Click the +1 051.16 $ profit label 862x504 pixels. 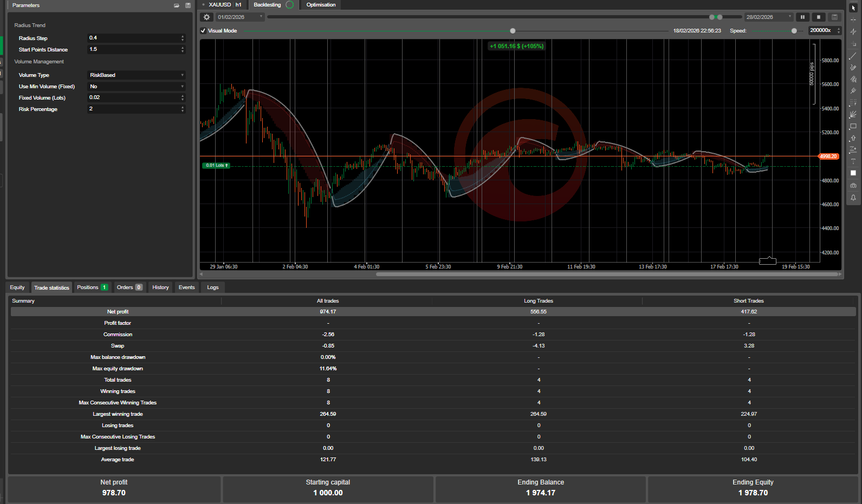click(x=516, y=47)
